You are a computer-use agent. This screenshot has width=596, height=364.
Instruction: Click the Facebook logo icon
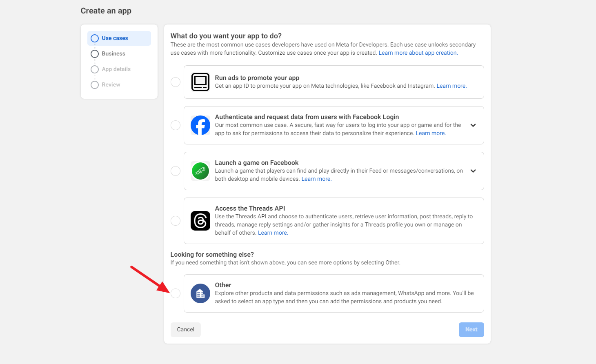[200, 125]
